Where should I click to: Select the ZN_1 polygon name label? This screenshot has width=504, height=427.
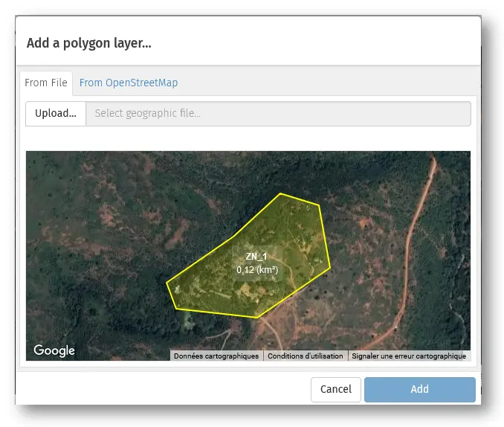[256, 256]
